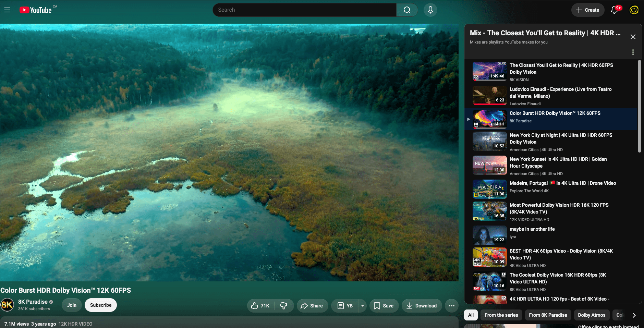Save video to a playlist
Viewport: 644px width, 328px height.
click(x=384, y=306)
